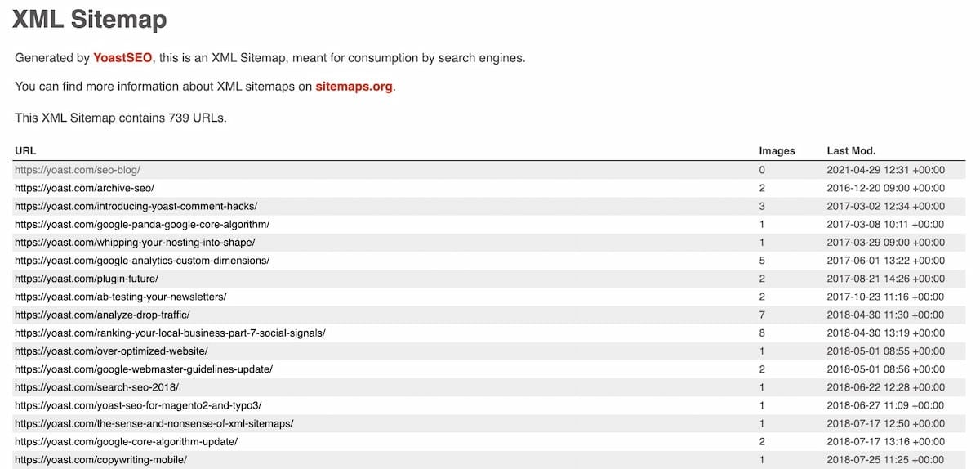Image resolution: width=980 pixels, height=469 pixels.
Task: Open the google-webmaster-guidelines-update URL
Action: (x=144, y=369)
